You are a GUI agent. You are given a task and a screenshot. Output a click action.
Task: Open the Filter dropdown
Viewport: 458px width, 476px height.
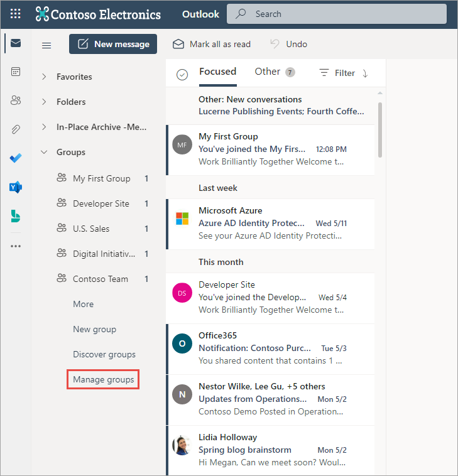coord(337,73)
